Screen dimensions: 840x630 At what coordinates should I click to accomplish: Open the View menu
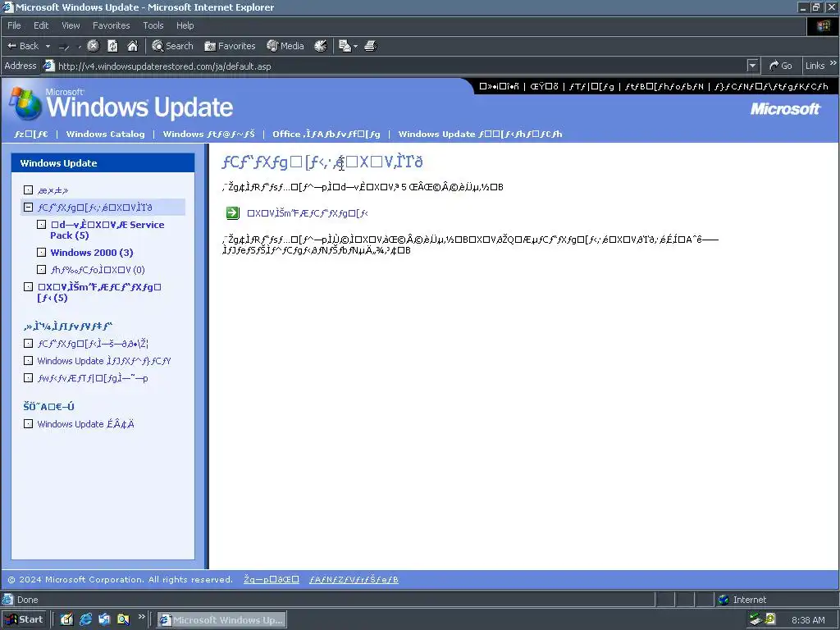pos(71,25)
